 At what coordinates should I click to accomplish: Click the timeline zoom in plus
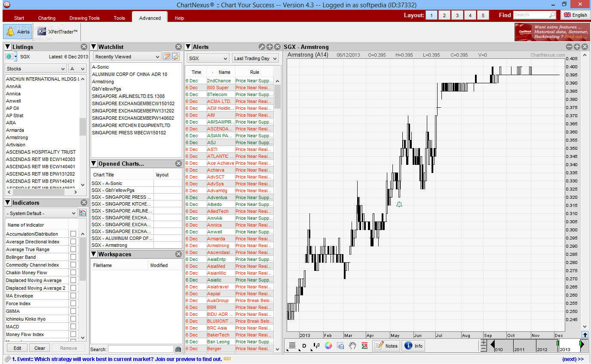484,343
